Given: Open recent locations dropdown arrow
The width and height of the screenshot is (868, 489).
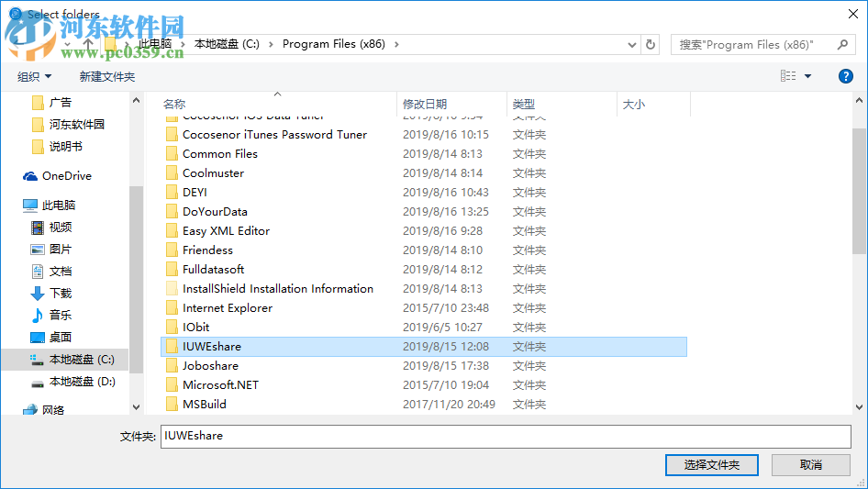Looking at the screenshot, I should (x=67, y=44).
